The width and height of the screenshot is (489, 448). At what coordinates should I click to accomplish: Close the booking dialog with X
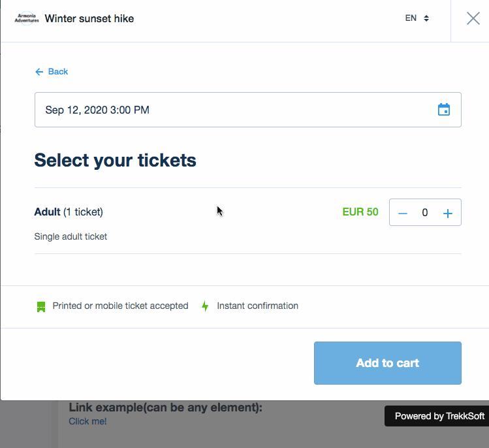(x=473, y=18)
